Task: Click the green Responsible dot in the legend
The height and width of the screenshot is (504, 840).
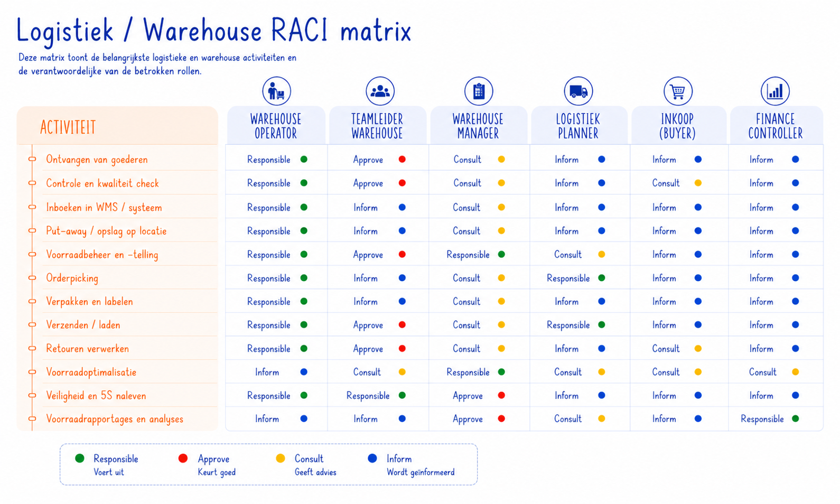Action: (x=80, y=459)
